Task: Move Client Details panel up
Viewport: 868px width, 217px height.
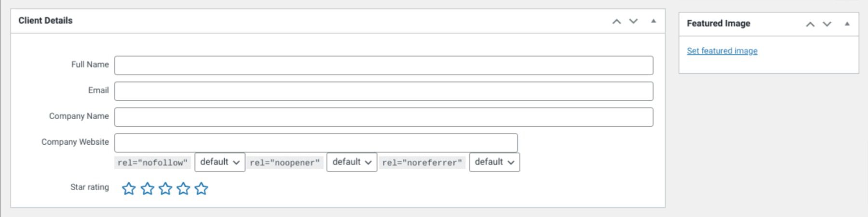Action: tap(616, 21)
